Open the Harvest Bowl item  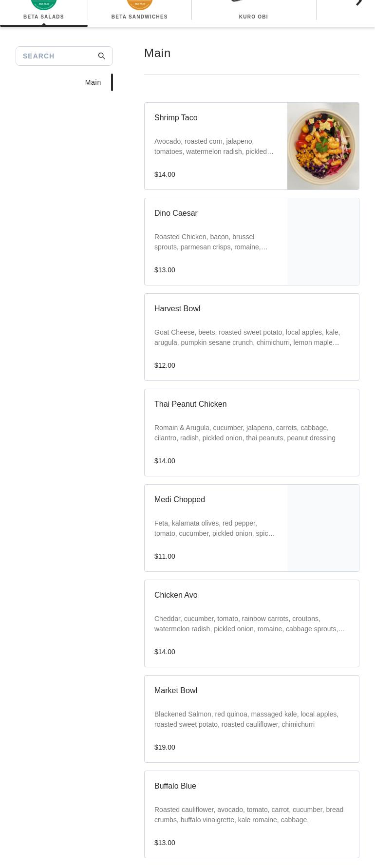(251, 337)
